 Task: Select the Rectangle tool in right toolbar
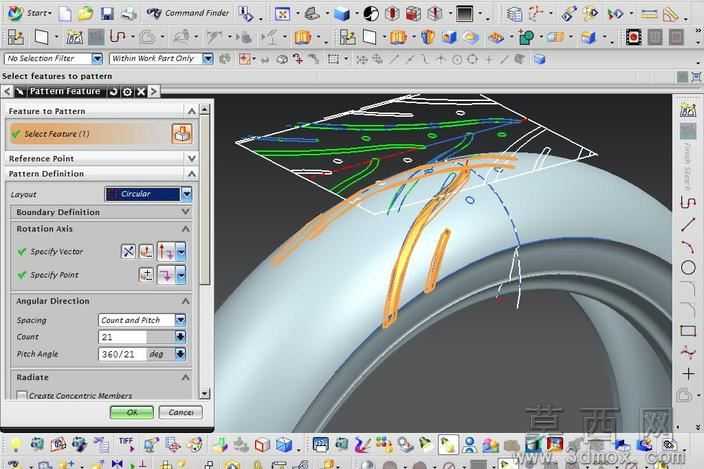click(x=688, y=331)
